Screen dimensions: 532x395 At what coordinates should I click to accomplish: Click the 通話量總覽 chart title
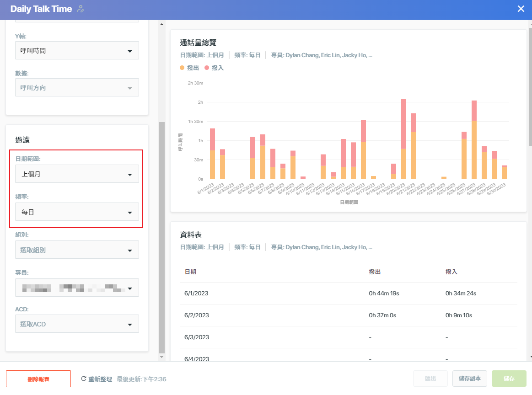(x=198, y=43)
